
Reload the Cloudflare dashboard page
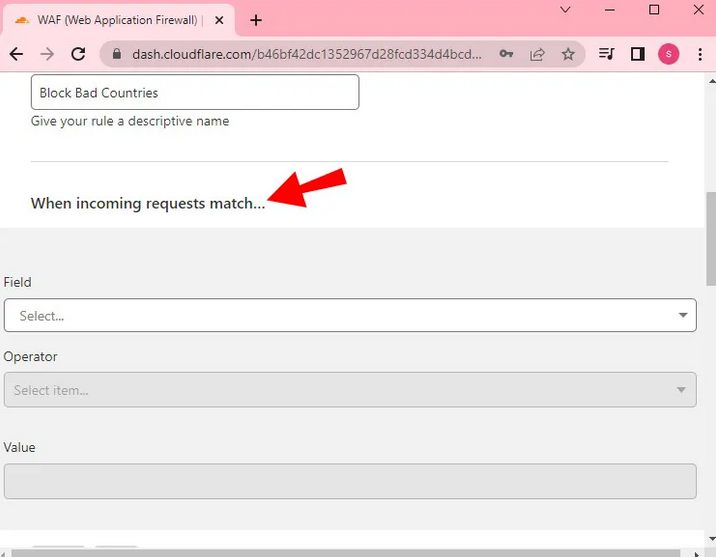click(x=79, y=54)
